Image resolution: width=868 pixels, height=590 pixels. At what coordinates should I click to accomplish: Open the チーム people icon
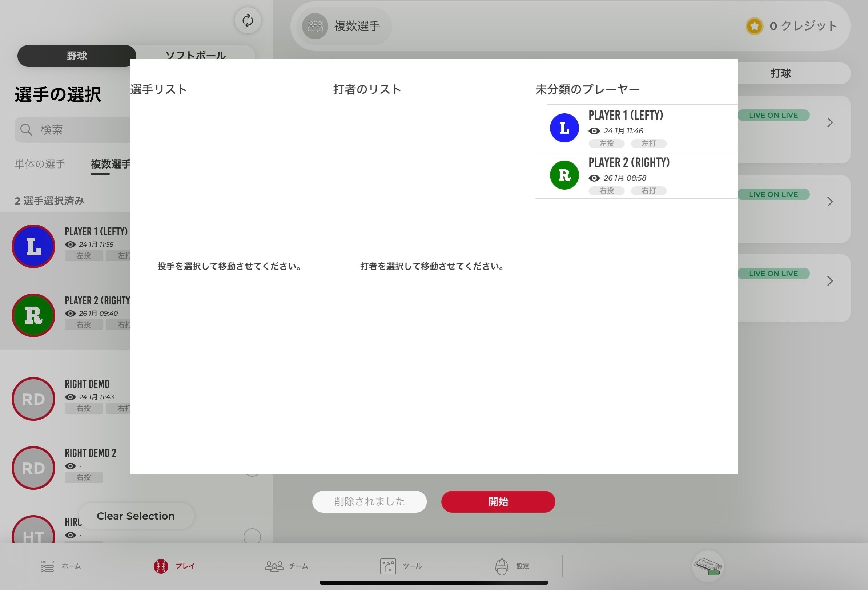pyautogui.click(x=274, y=566)
